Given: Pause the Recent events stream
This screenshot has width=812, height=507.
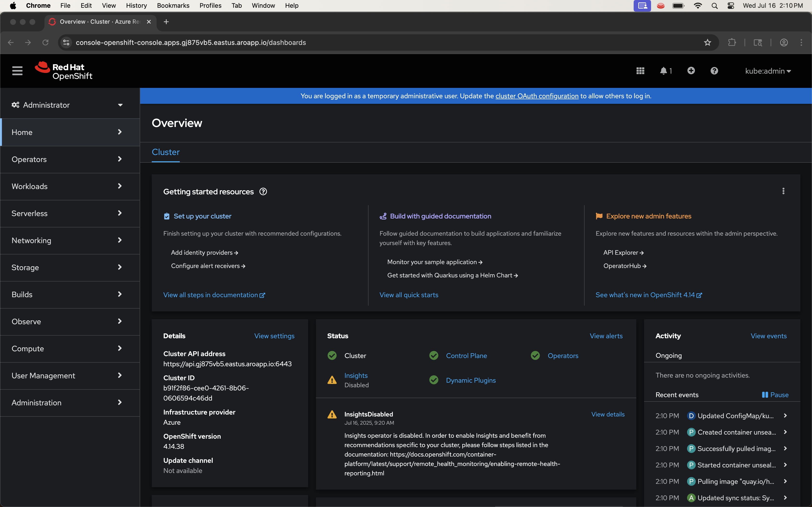Looking at the screenshot, I should [775, 395].
